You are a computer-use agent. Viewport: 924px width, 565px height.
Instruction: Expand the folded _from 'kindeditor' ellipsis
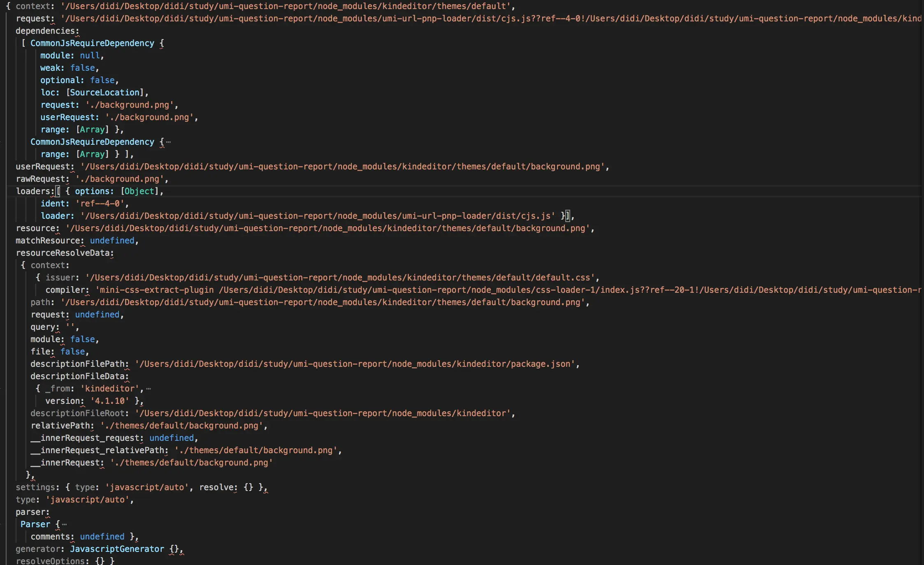[x=149, y=389]
